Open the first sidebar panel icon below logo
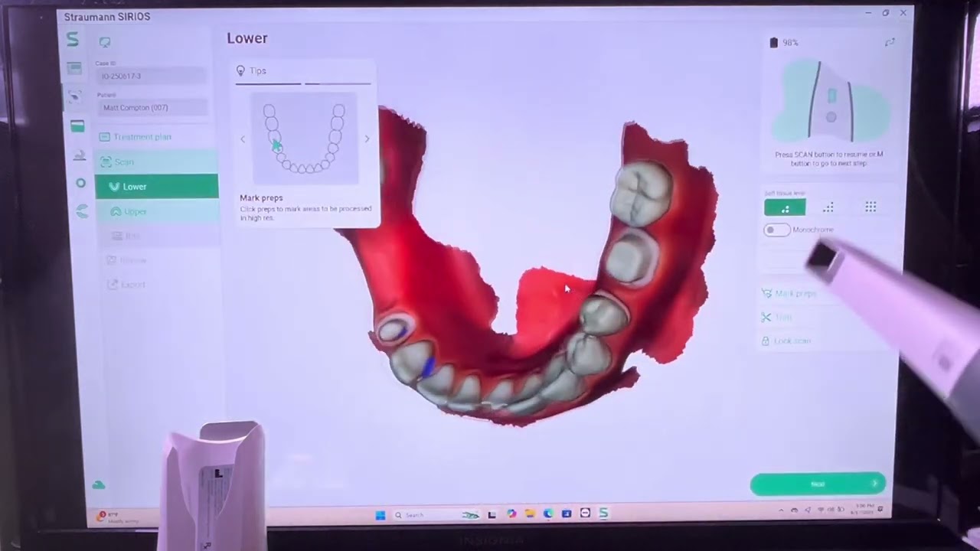 [x=74, y=69]
